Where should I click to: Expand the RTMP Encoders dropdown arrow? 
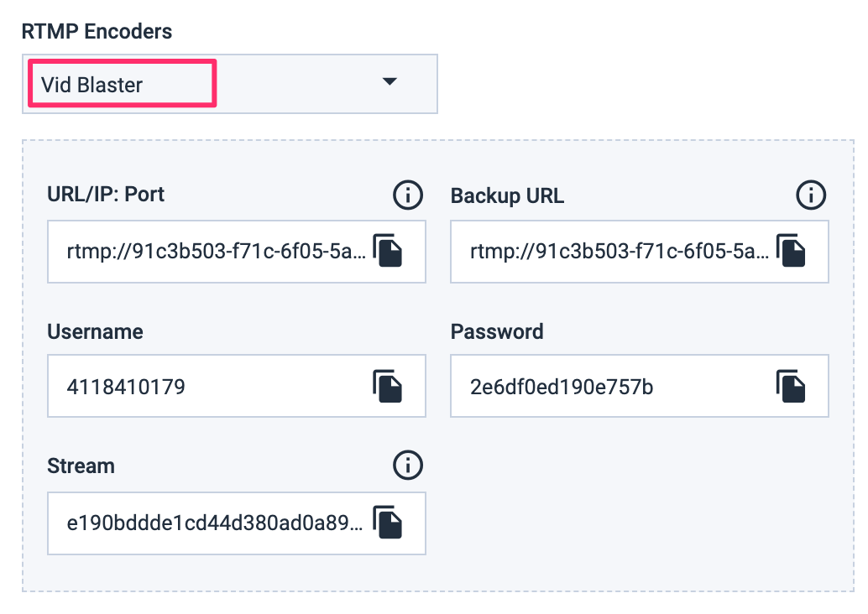click(390, 83)
